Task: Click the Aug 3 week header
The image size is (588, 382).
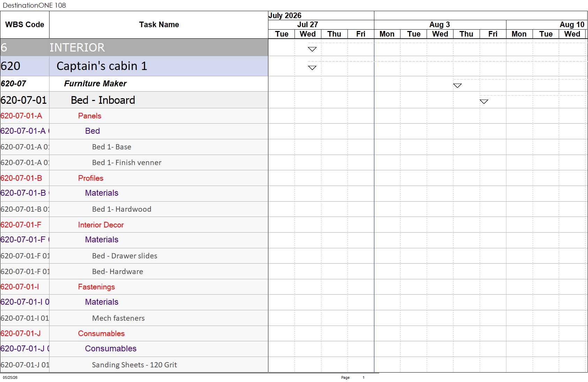Action: [440, 25]
